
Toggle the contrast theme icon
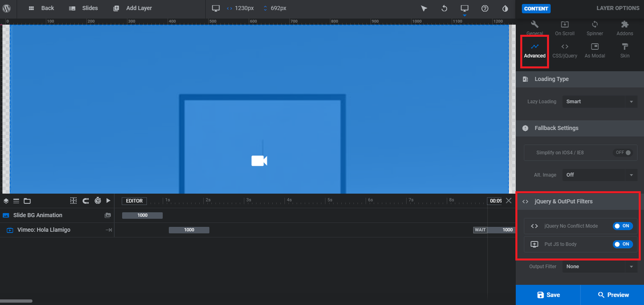click(505, 9)
